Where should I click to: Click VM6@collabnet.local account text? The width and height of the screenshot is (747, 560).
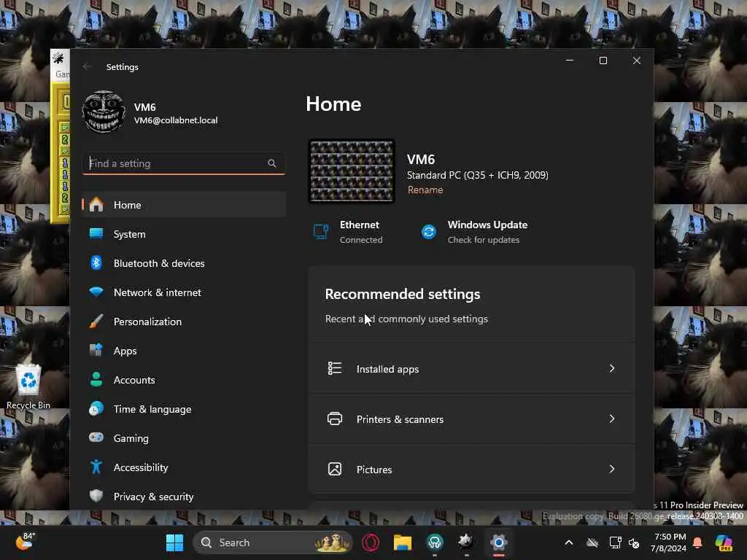(176, 120)
